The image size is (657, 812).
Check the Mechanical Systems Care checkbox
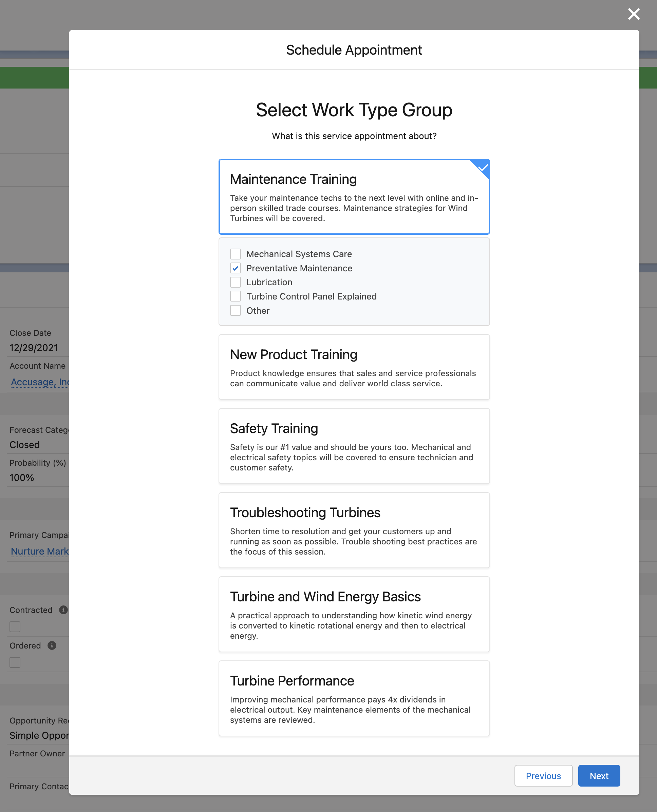click(x=236, y=254)
